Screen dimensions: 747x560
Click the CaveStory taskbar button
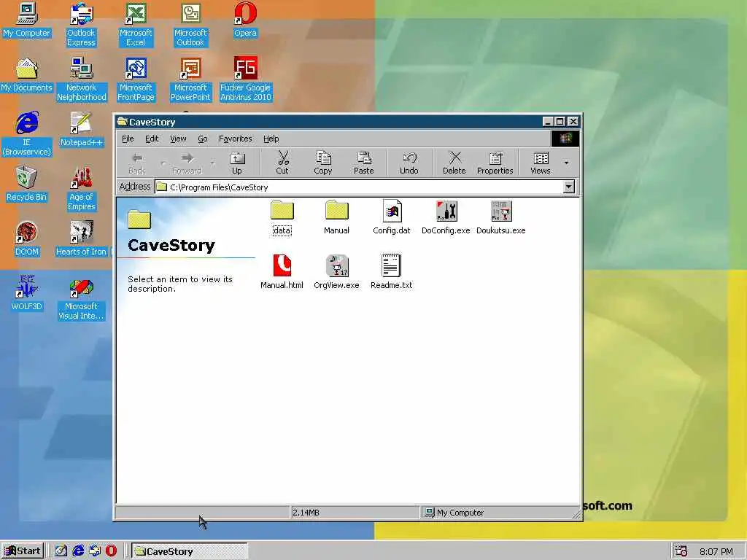tap(190, 551)
